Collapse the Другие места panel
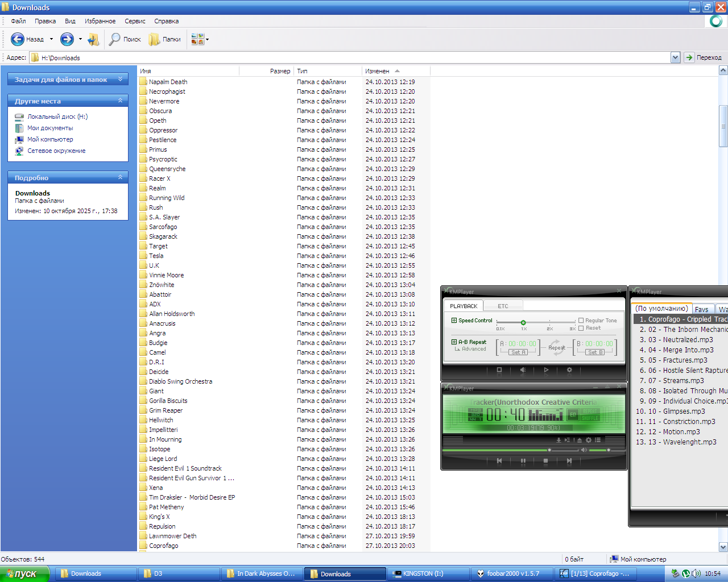 coord(120,101)
